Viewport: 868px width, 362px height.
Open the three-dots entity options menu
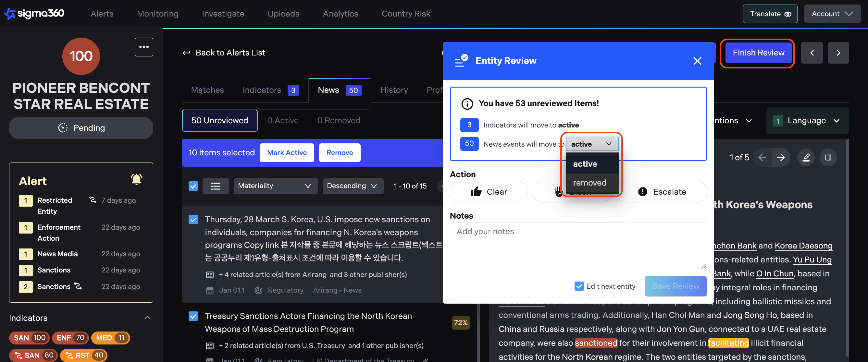[x=144, y=47]
